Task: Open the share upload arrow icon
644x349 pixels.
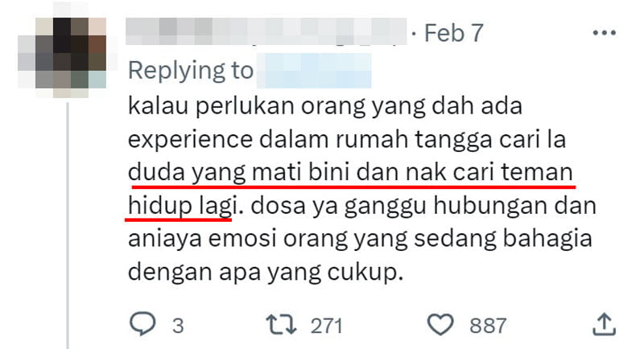Action: (x=604, y=325)
